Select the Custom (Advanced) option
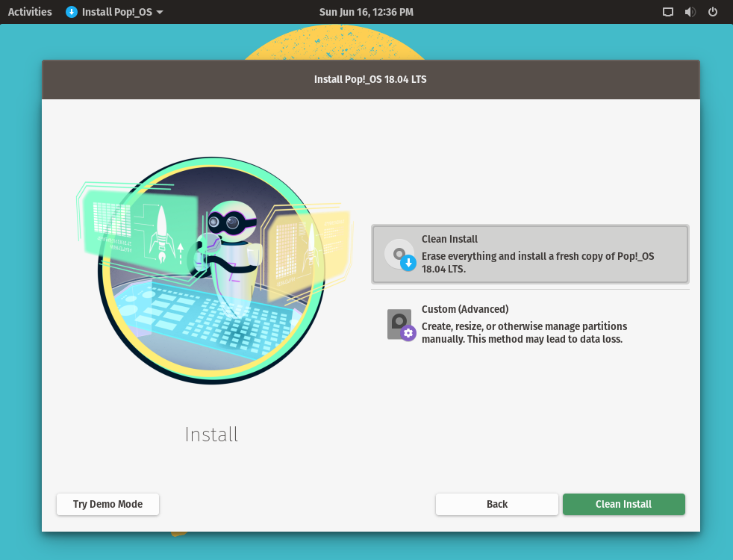 pyautogui.click(x=530, y=326)
